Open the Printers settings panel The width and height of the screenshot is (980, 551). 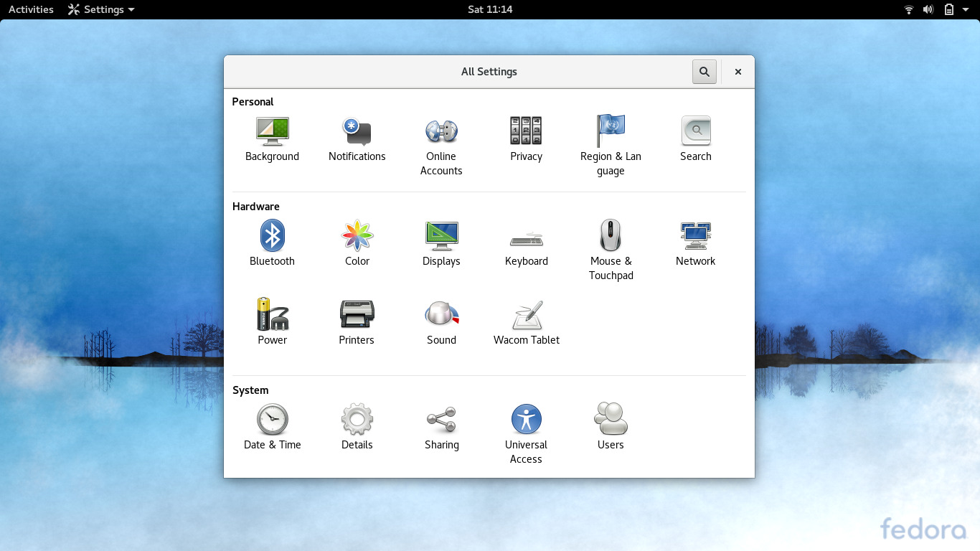[357, 322]
